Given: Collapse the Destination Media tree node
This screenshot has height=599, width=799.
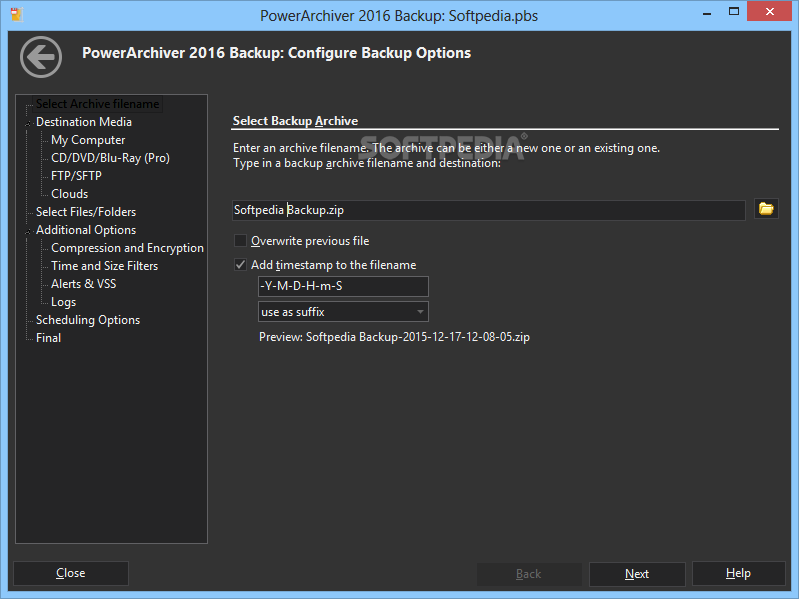Looking at the screenshot, I should [28, 123].
